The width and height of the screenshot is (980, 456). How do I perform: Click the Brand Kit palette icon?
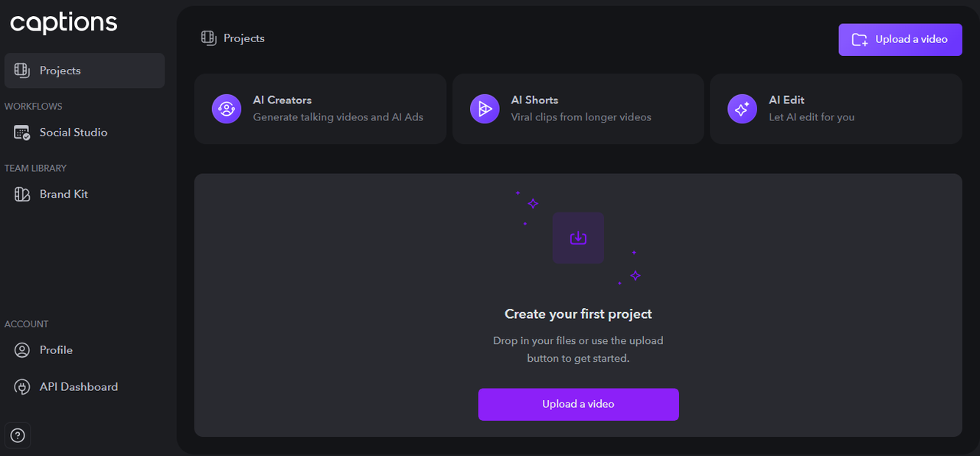(22, 195)
